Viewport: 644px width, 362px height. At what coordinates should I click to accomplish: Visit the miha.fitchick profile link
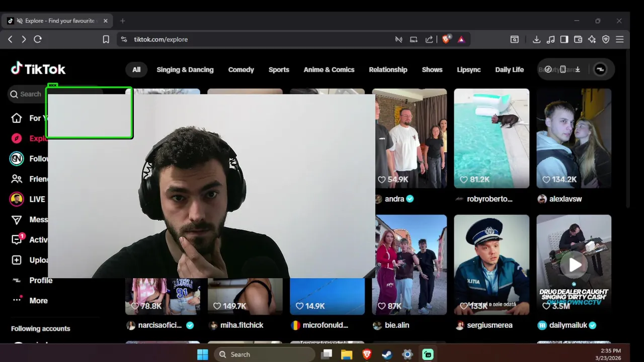click(242, 325)
